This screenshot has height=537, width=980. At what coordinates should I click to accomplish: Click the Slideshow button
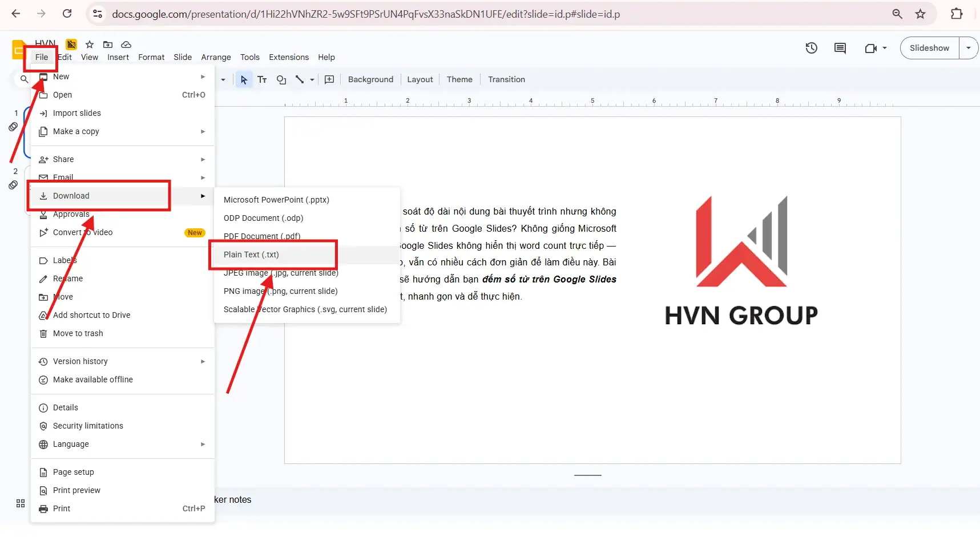pos(929,48)
